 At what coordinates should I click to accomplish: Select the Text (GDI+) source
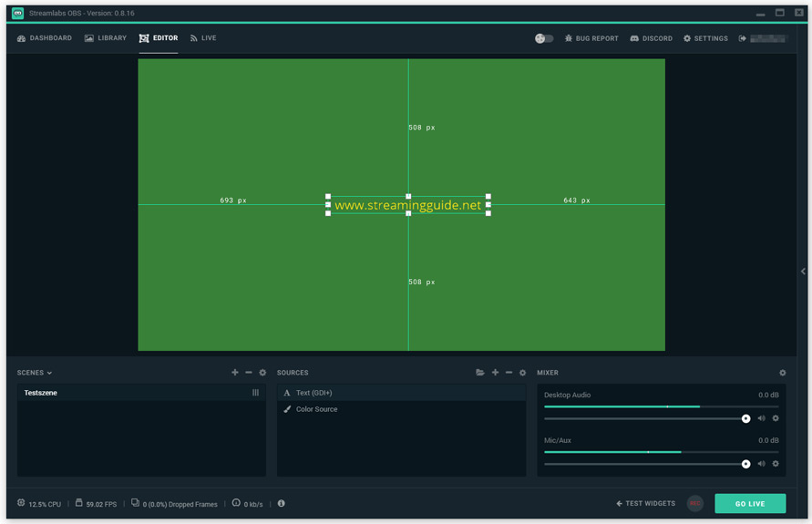pyautogui.click(x=401, y=393)
